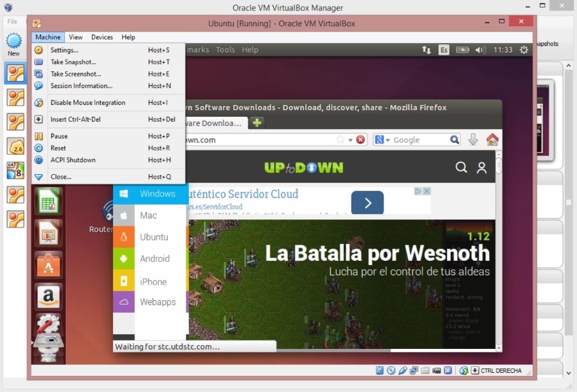Pause the virtual machine

[59, 136]
